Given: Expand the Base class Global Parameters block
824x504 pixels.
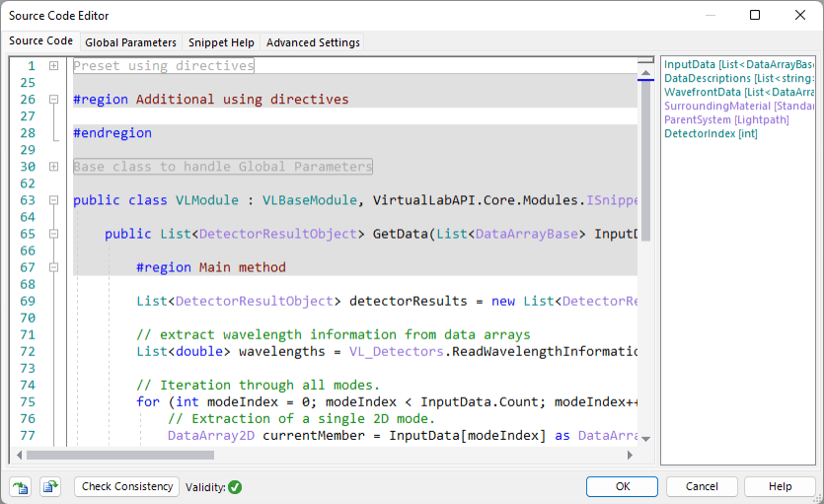Looking at the screenshot, I should coord(53,167).
